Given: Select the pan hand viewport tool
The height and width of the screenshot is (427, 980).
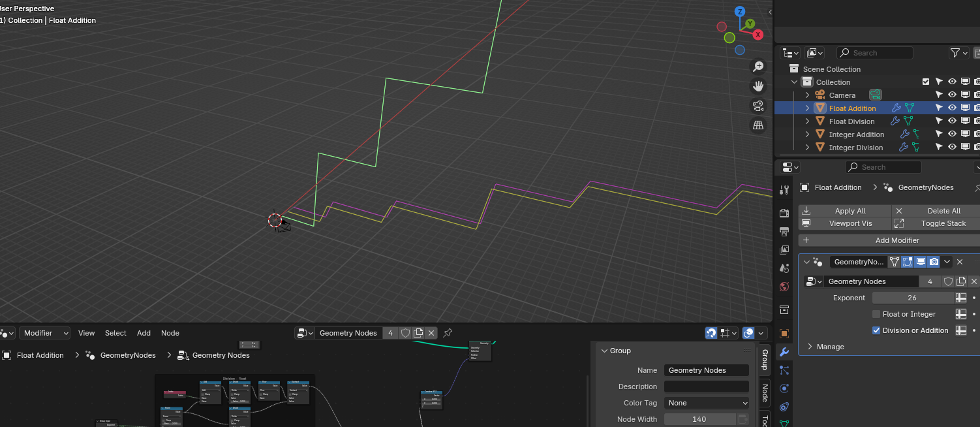Looking at the screenshot, I should coord(758,86).
